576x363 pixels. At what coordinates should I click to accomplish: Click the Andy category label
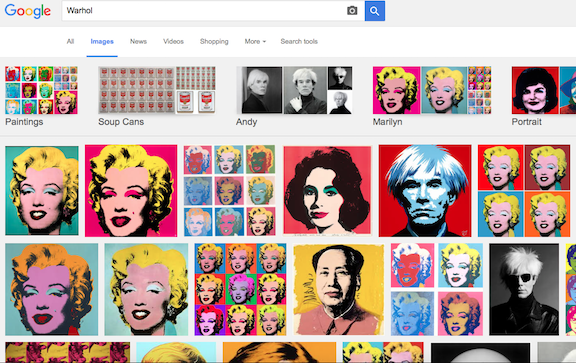point(246,122)
